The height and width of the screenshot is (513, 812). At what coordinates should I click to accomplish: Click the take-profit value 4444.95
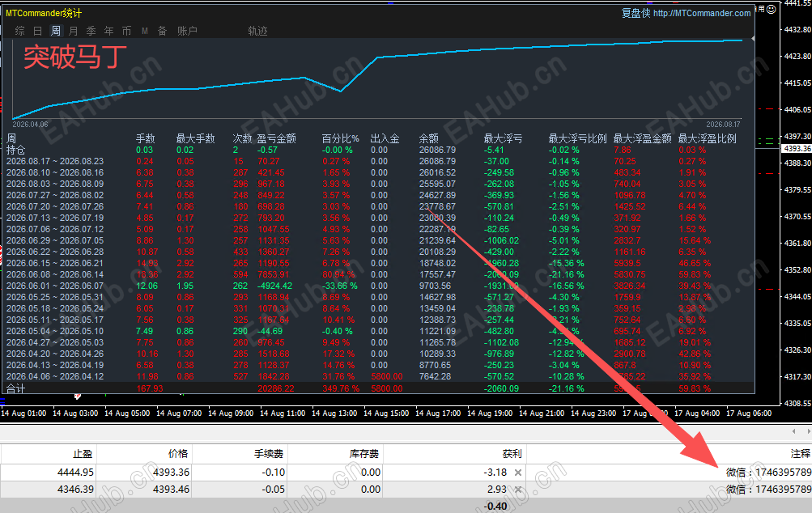75,472
